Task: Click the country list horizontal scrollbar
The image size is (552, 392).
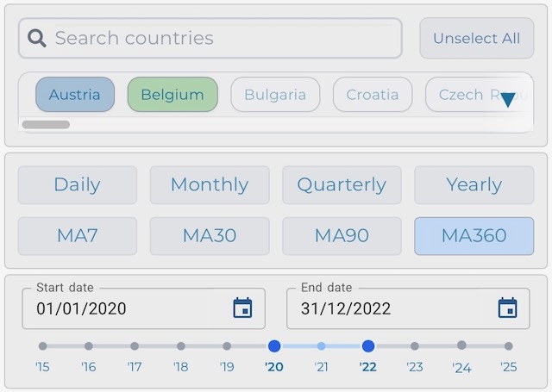Action: (46, 124)
